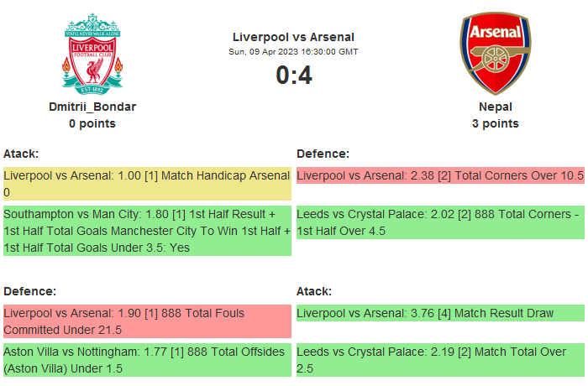Viewport: 588px width, 386px height.
Task: Open the Nepal player name
Action: 496,107
